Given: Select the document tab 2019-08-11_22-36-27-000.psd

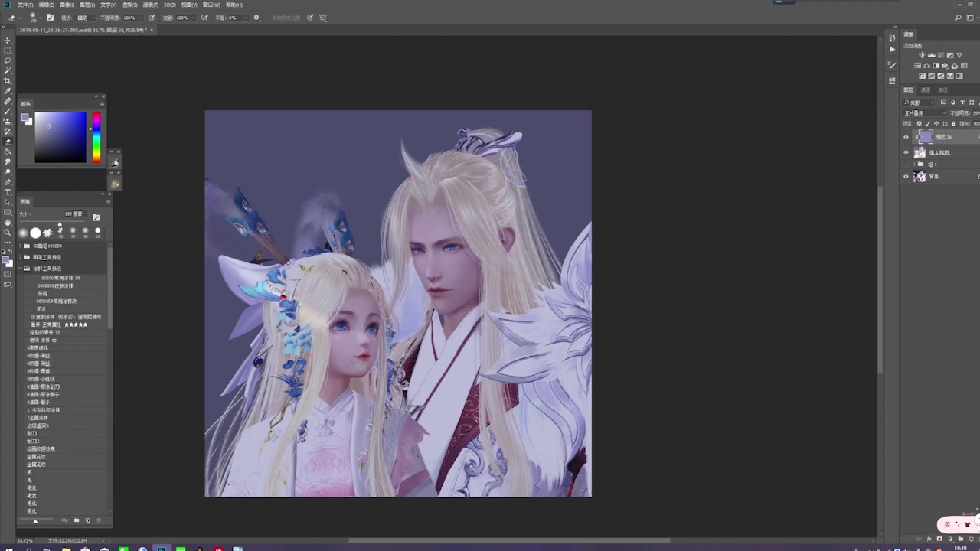Looking at the screenshot, I should pyautogui.click(x=84, y=30).
